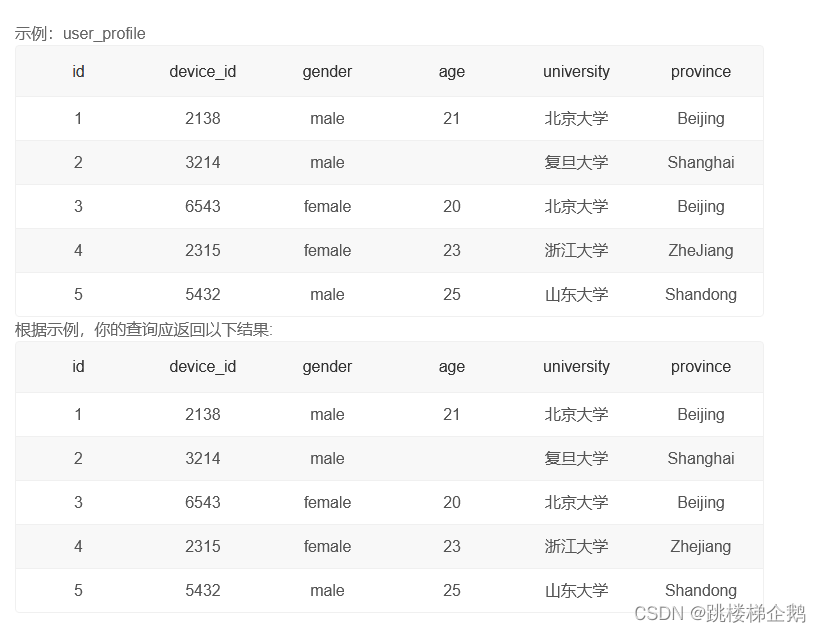Click the 示例：user_profile title text
The height and width of the screenshot is (632, 821).
pyautogui.click(x=80, y=34)
